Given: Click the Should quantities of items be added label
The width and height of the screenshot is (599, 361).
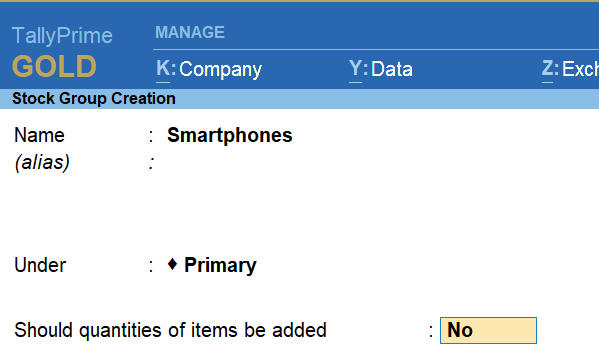Looking at the screenshot, I should (x=170, y=330).
